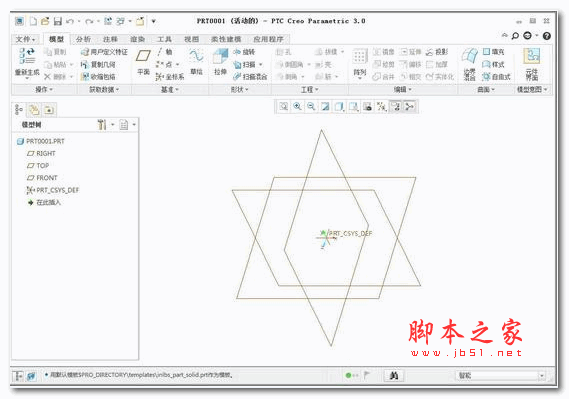
Task: Expand the 曲面 (Surfaces) group dropdown
Action: (x=486, y=89)
